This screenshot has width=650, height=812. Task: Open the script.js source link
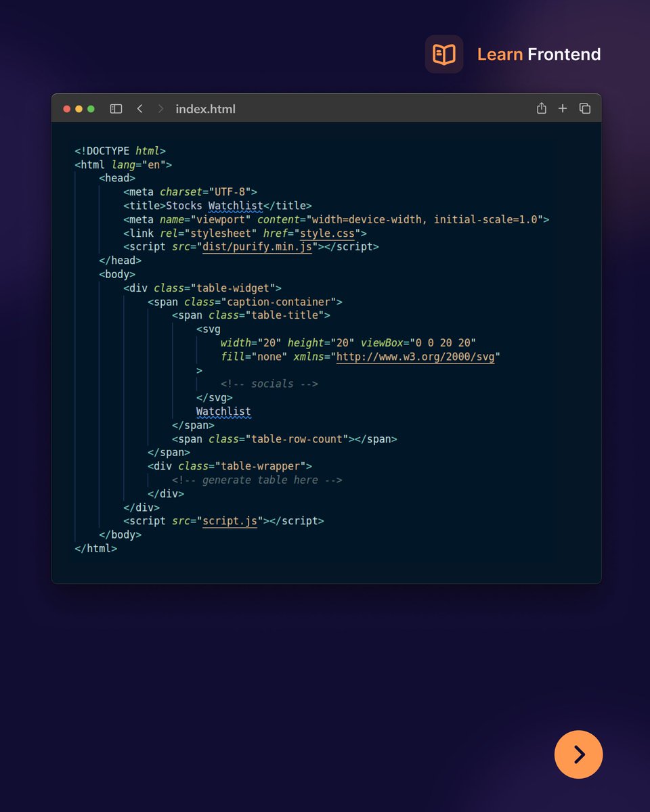point(230,521)
